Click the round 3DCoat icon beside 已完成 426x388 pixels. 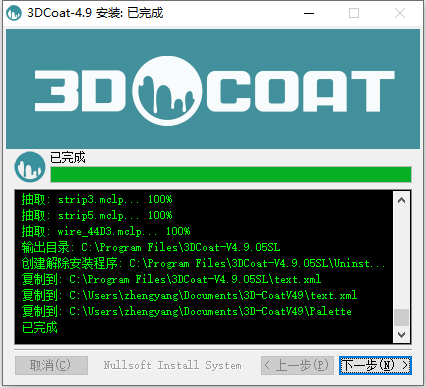tap(30, 167)
